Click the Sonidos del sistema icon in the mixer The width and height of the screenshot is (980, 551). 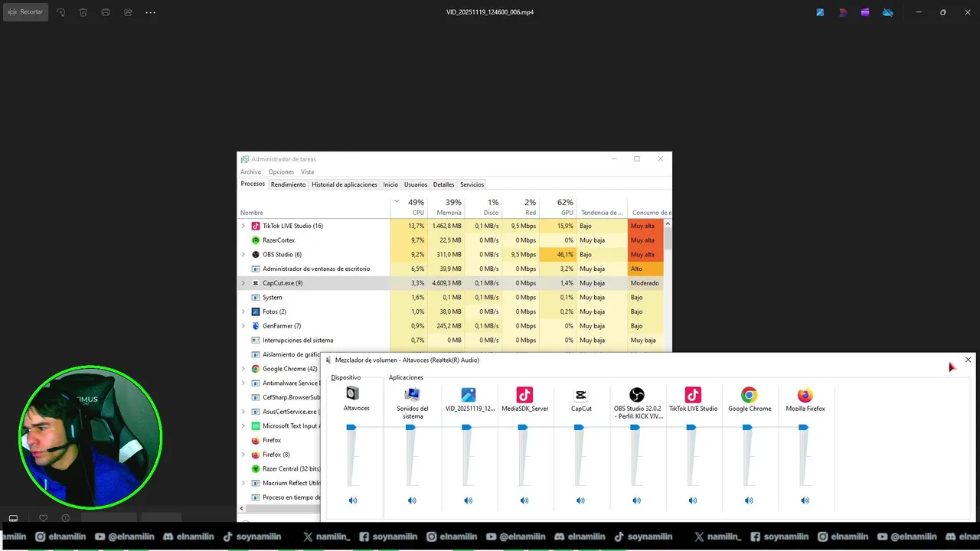[412, 395]
